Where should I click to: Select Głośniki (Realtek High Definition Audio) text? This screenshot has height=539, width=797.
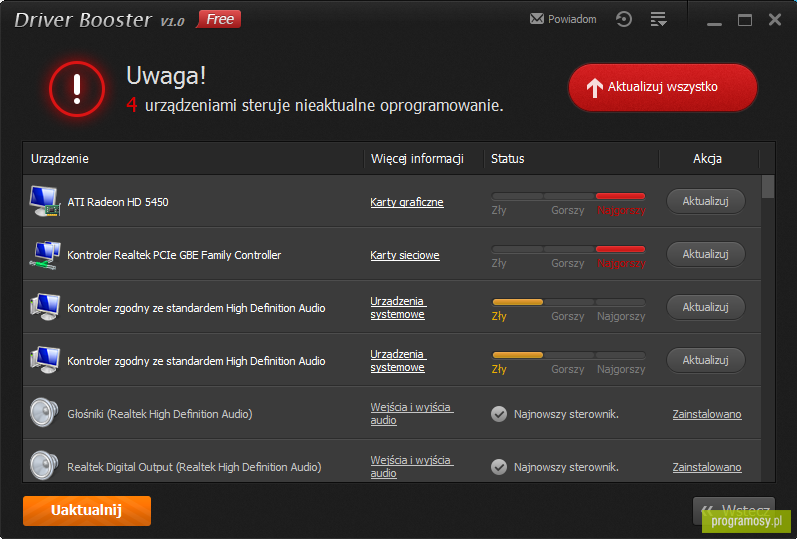pyautogui.click(x=160, y=414)
